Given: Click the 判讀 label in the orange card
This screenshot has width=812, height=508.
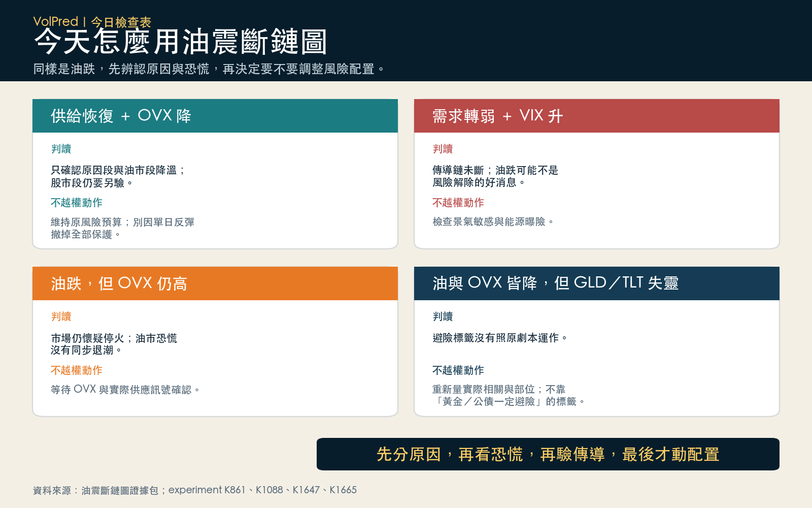Looking at the screenshot, I should click(x=61, y=316).
